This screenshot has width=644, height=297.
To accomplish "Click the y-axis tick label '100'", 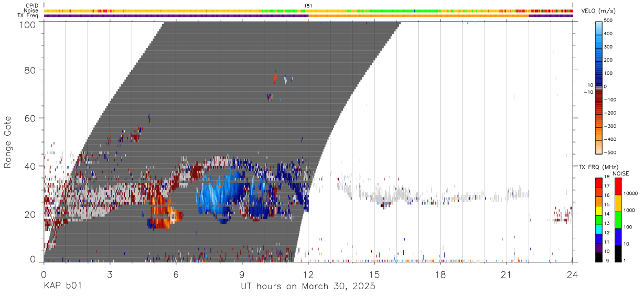I will point(27,24).
